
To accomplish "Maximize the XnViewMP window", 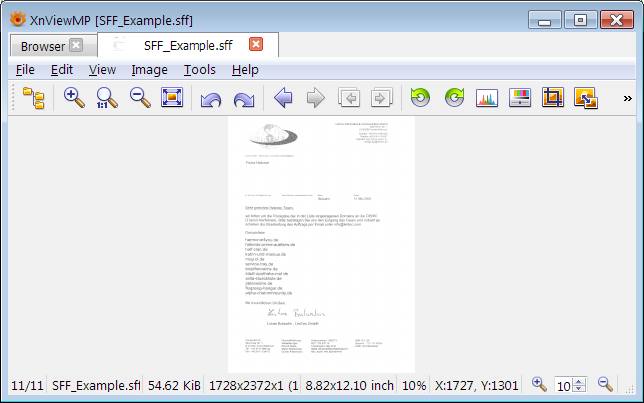I will point(580,20).
